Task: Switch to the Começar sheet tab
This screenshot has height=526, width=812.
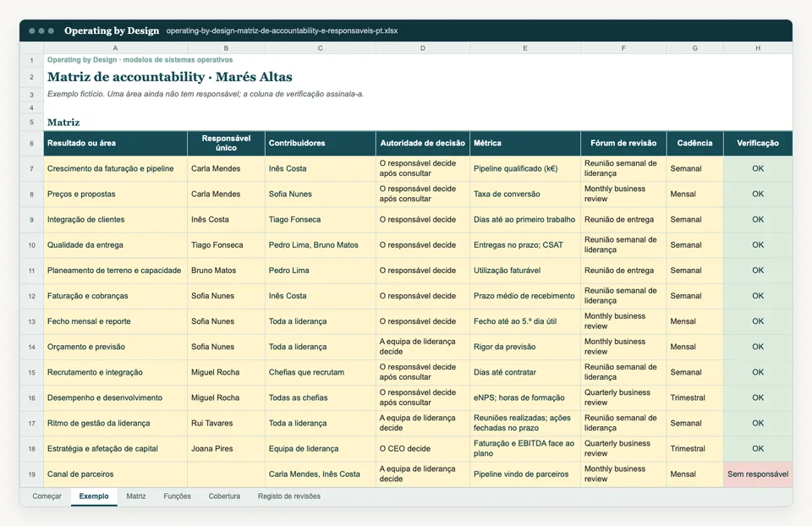Action: (47, 496)
